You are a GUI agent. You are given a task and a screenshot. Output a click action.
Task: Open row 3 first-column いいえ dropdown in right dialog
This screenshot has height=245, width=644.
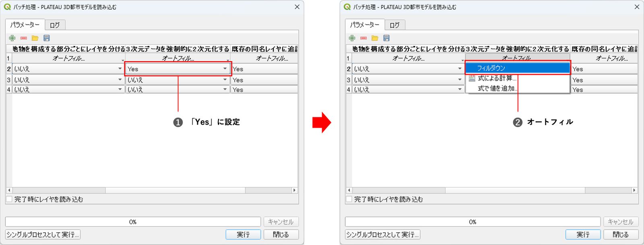409,80
